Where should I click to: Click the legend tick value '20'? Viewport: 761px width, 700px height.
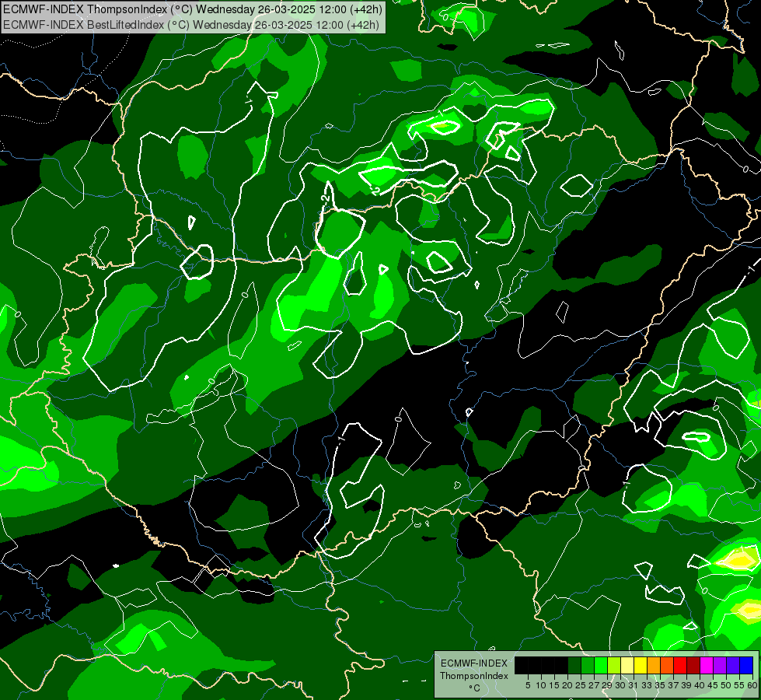[567, 685]
